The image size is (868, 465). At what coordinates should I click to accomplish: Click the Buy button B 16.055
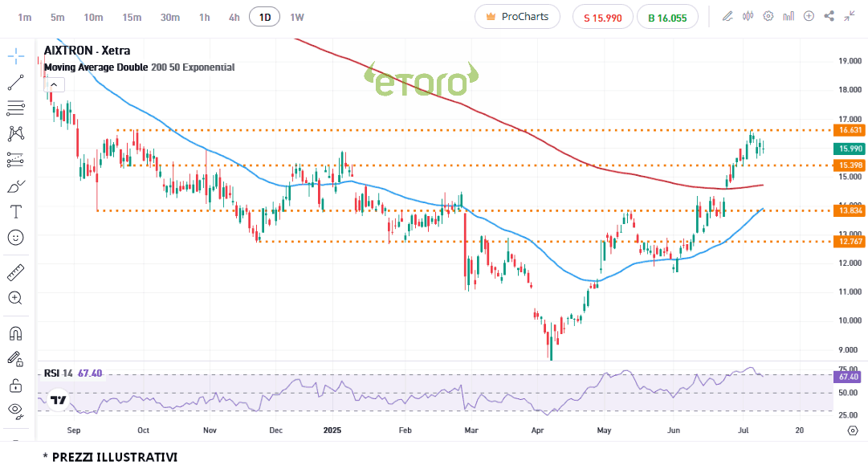(667, 18)
